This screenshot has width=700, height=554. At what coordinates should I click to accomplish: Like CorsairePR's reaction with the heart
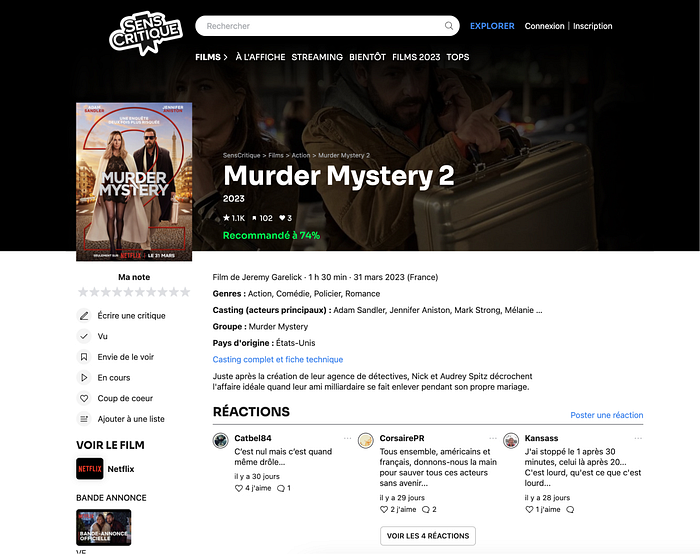point(384,509)
